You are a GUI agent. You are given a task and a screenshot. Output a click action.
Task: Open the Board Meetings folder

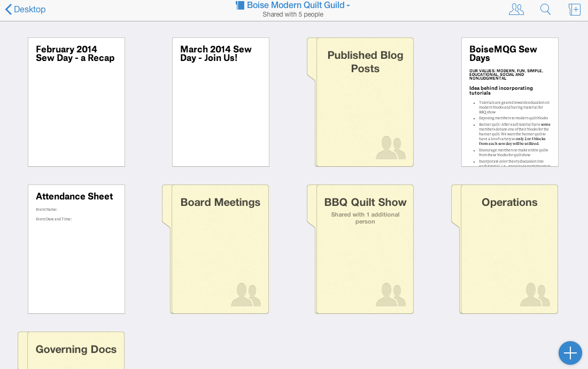pyautogui.click(x=220, y=249)
